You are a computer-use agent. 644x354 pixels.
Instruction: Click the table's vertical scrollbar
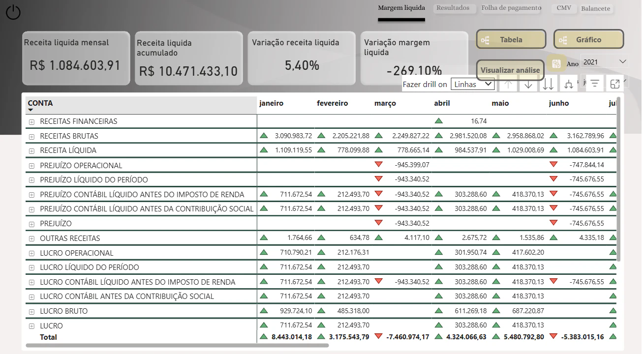click(618, 179)
